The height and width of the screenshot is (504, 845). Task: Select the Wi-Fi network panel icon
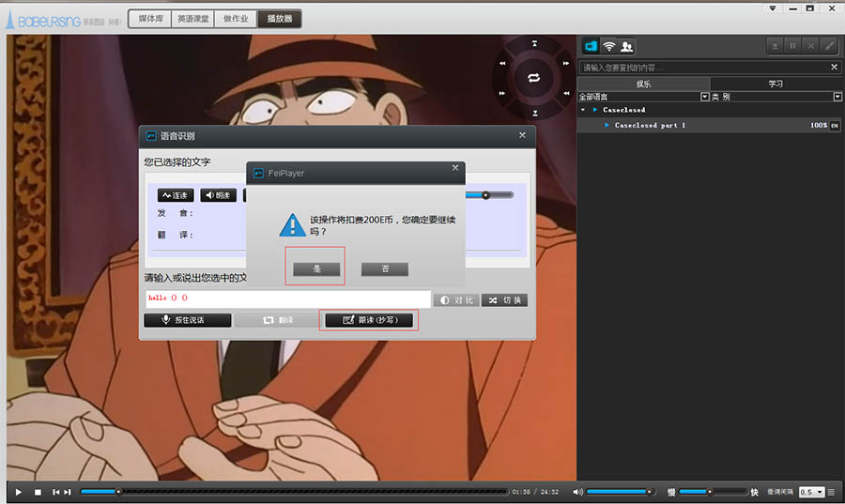tap(609, 46)
